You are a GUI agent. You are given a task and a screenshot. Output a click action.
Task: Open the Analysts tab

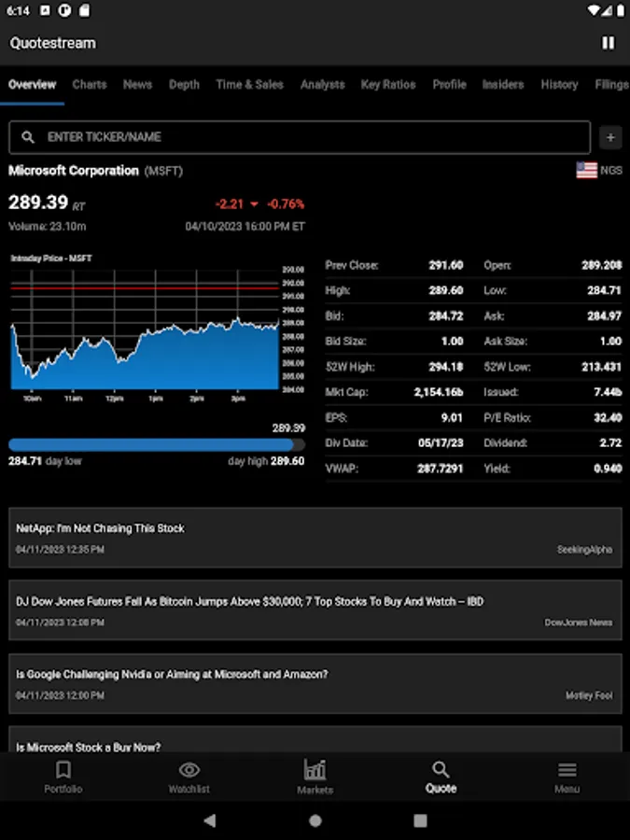(x=323, y=84)
